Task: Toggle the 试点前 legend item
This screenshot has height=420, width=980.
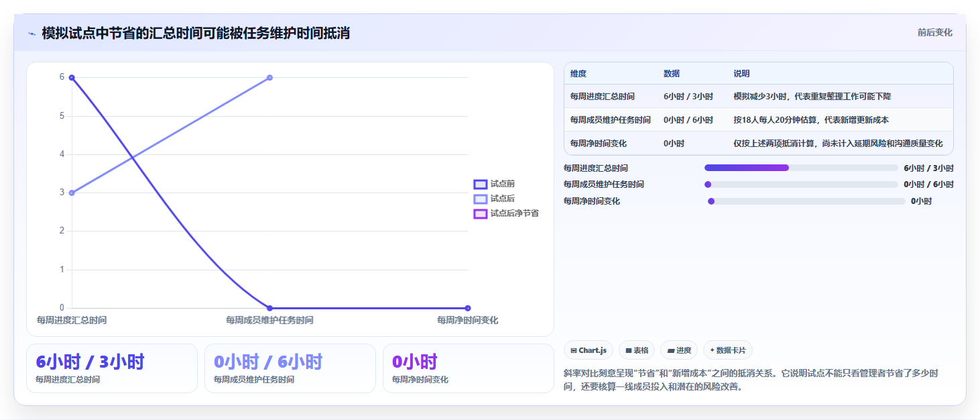Action: point(494,184)
